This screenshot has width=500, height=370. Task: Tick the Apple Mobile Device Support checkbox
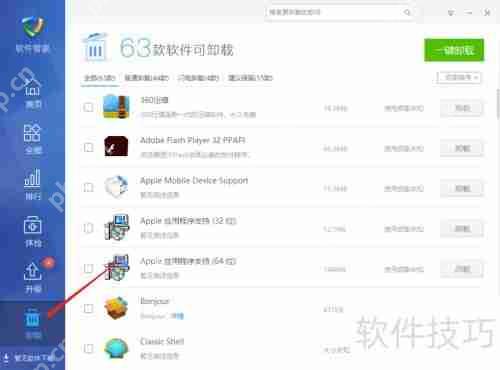click(x=88, y=187)
